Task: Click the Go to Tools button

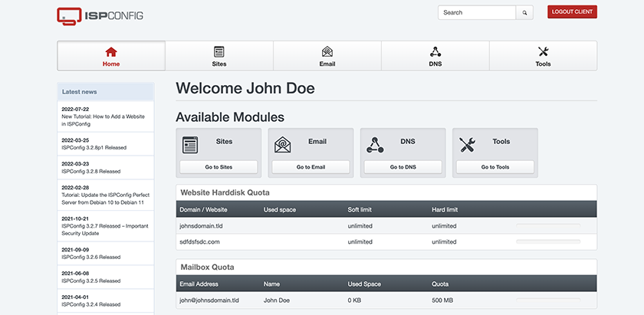Action: click(495, 167)
